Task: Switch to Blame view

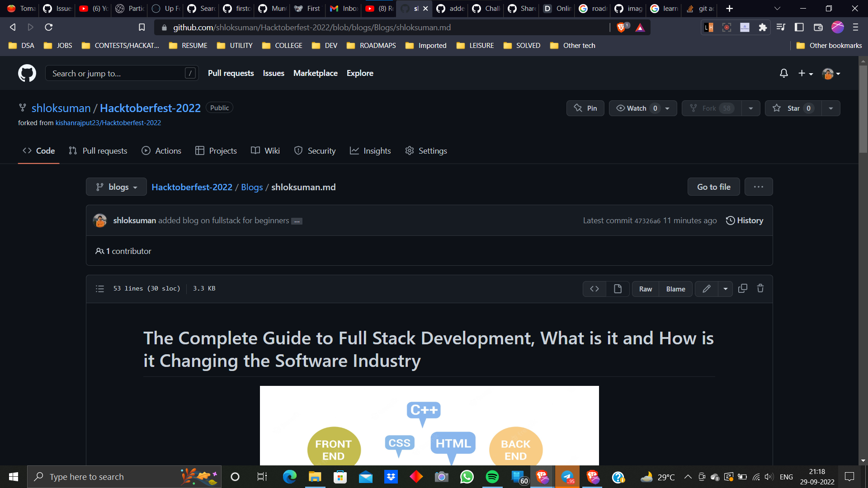Action: click(675, 289)
